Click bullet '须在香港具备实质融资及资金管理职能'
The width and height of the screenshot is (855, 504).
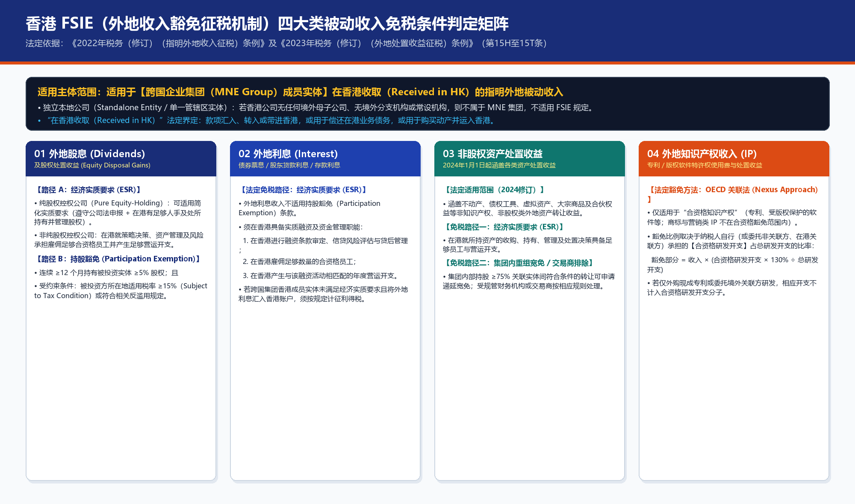(x=301, y=227)
